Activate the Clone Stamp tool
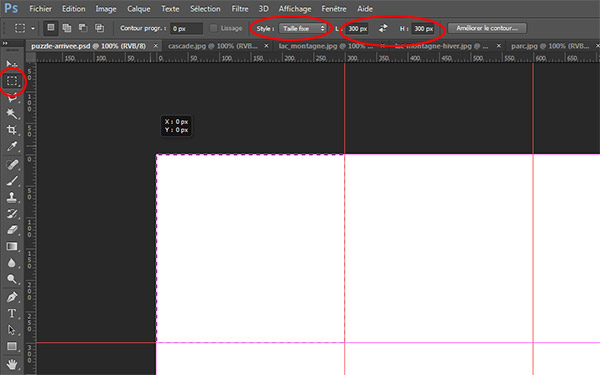The height and width of the screenshot is (375, 600). [12, 197]
